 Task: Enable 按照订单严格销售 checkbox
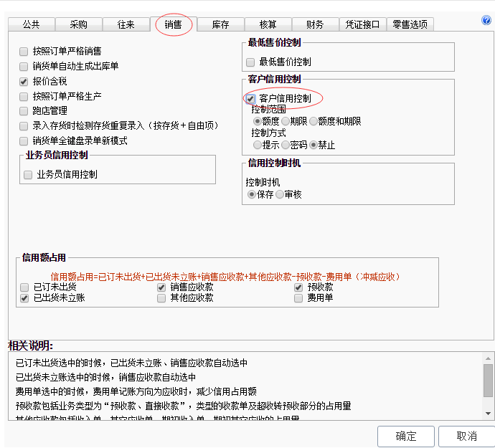pyautogui.click(x=24, y=52)
